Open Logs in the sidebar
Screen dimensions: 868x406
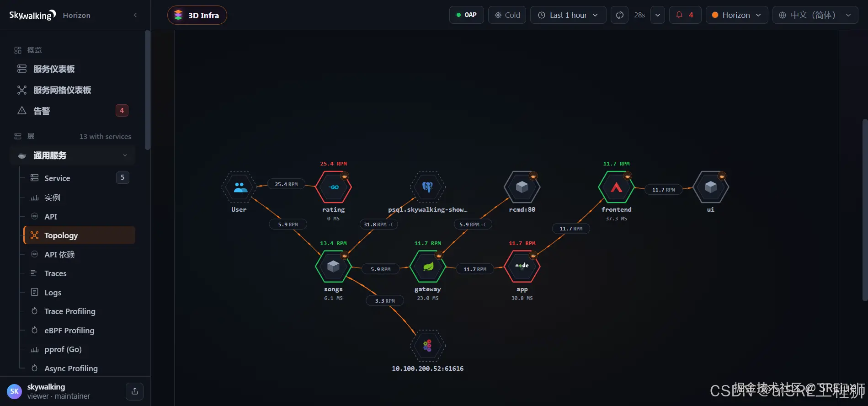(79, 292)
